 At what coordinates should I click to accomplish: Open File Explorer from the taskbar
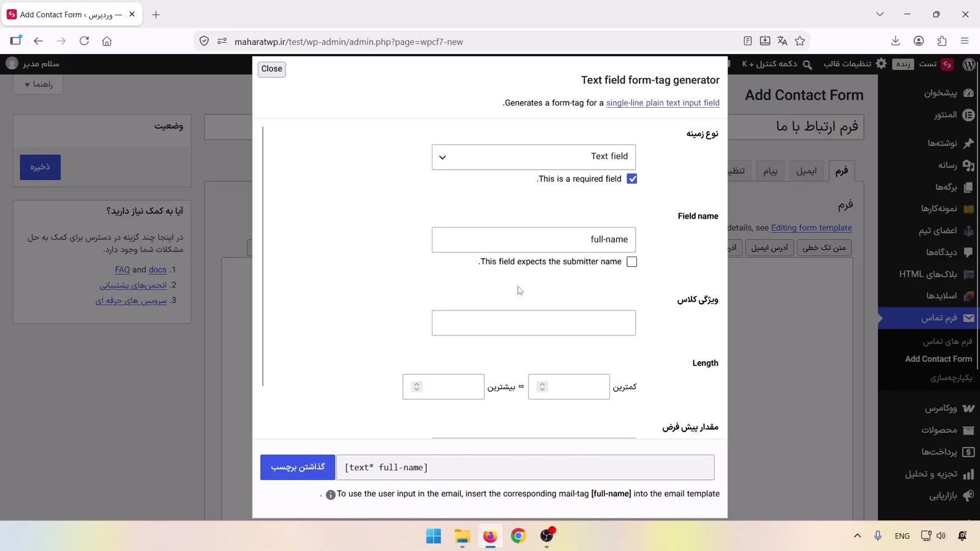click(x=462, y=536)
